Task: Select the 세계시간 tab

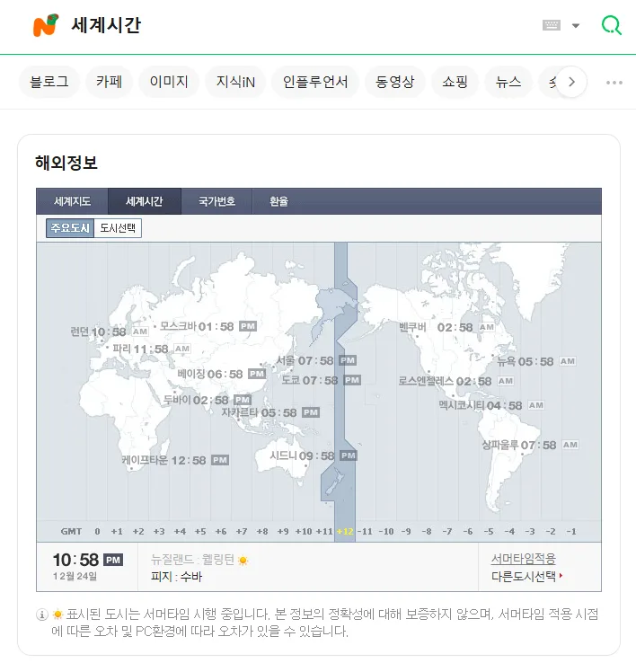Action: [145, 201]
